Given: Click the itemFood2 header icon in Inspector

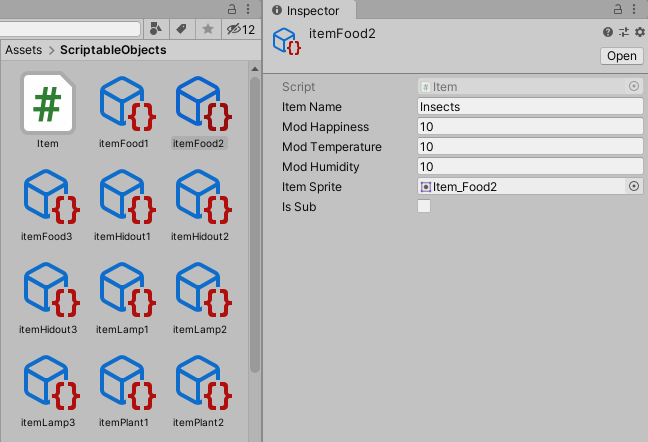Looking at the screenshot, I should coord(287,41).
